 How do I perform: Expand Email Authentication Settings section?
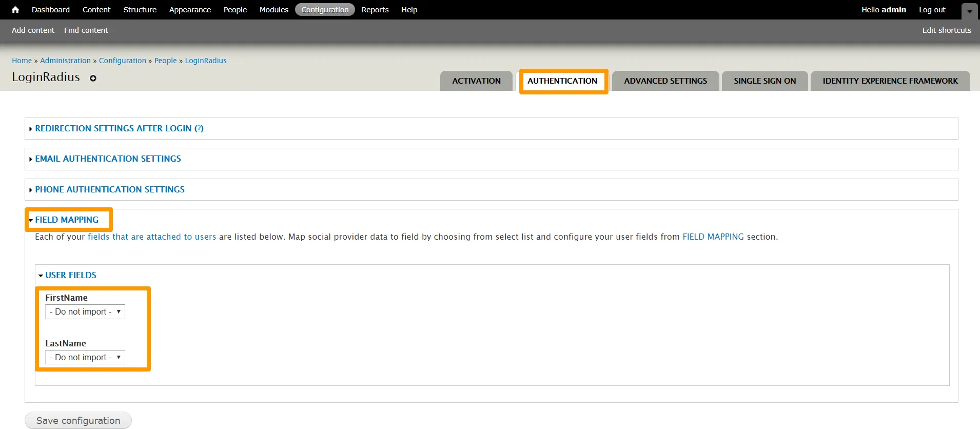(x=108, y=159)
